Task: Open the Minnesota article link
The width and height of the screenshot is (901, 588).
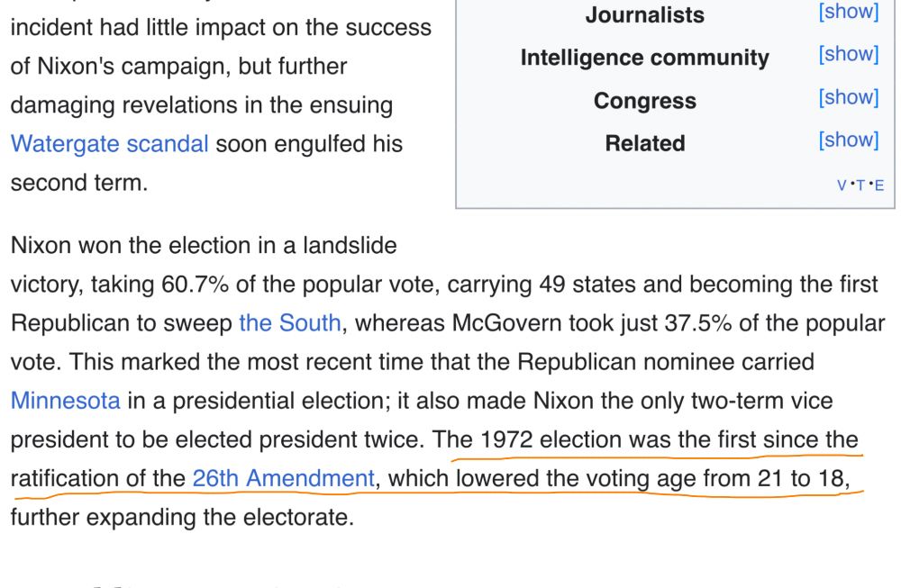Action: 66,400
